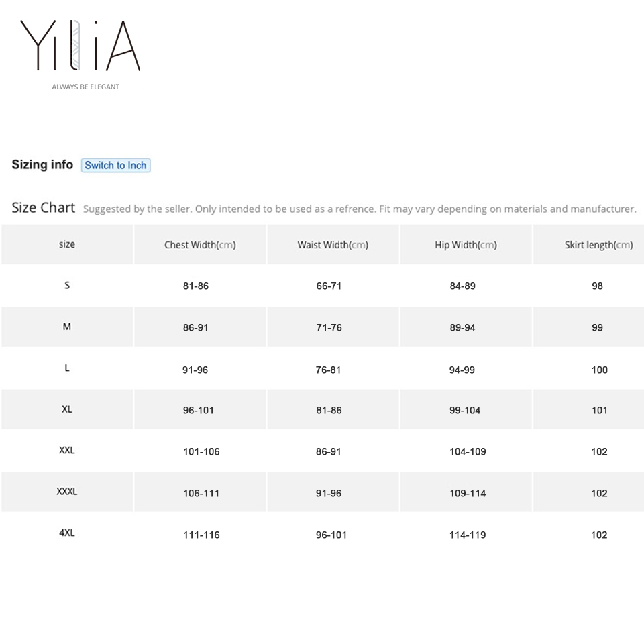Viewport: 644px width, 644px height.
Task: Click the Switch to Inch button
Action: click(x=115, y=165)
